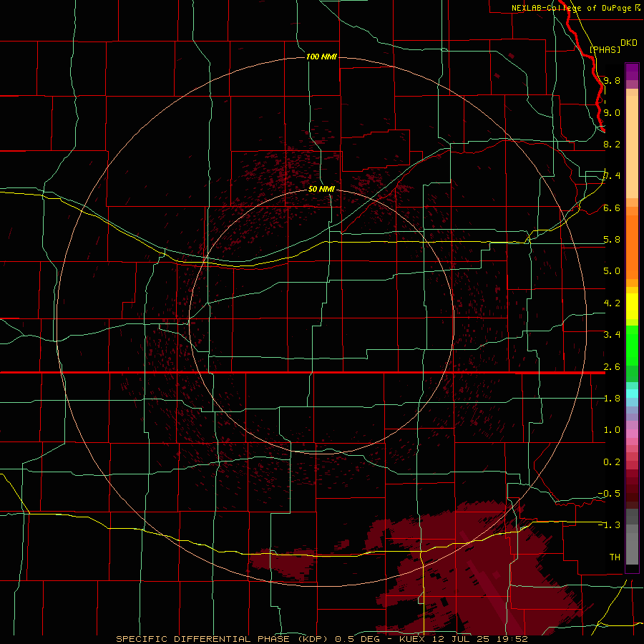Click the 8.2 scale value
Screen dimensions: 644x644
coord(612,144)
